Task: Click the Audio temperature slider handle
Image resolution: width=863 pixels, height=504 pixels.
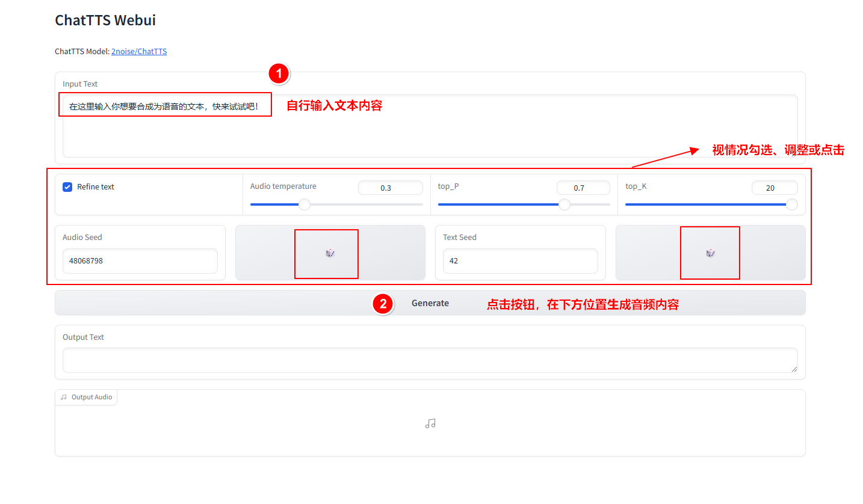Action: click(x=305, y=204)
